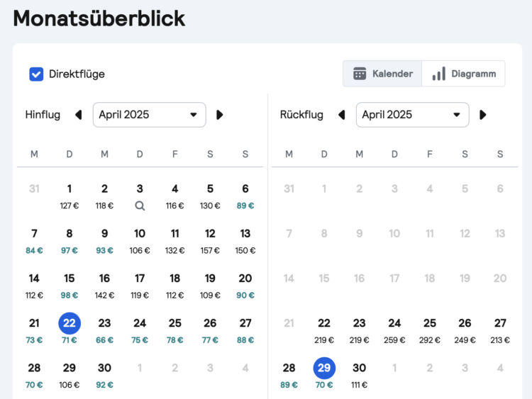This screenshot has width=532, height=399.
Task: Click the highlighted Hinflug date 22
Action: [70, 323]
